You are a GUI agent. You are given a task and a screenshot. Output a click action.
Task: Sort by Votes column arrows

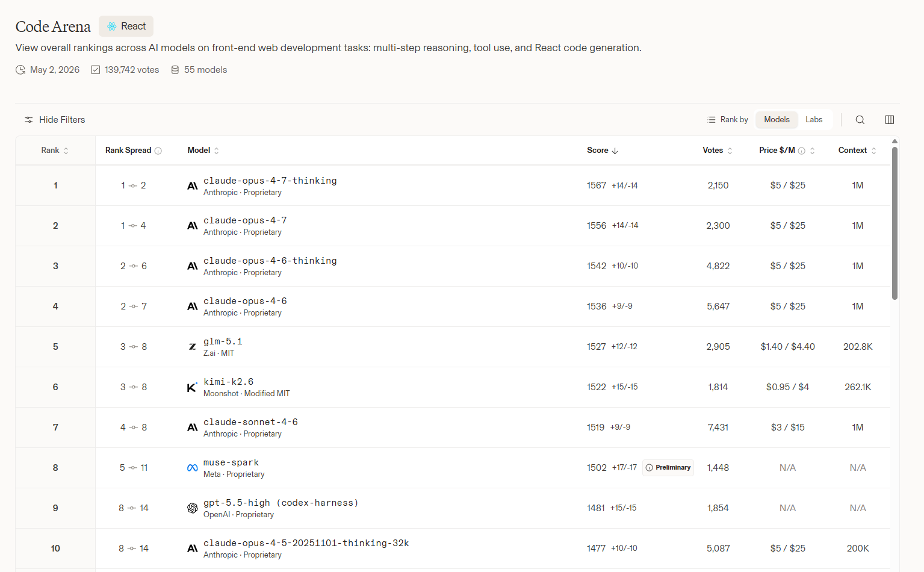[x=730, y=151]
